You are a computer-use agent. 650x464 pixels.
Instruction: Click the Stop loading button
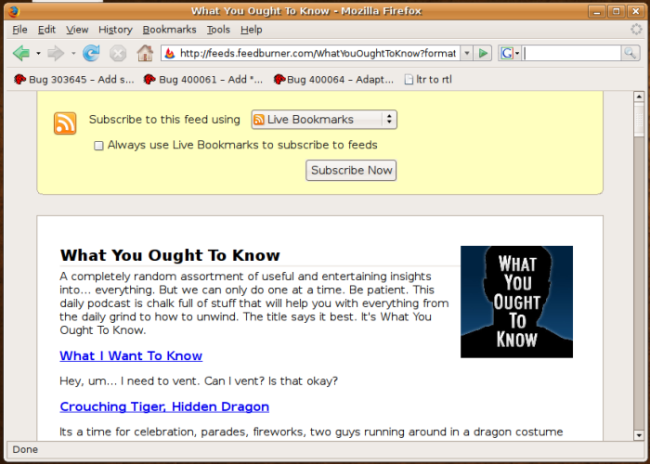click(x=118, y=53)
